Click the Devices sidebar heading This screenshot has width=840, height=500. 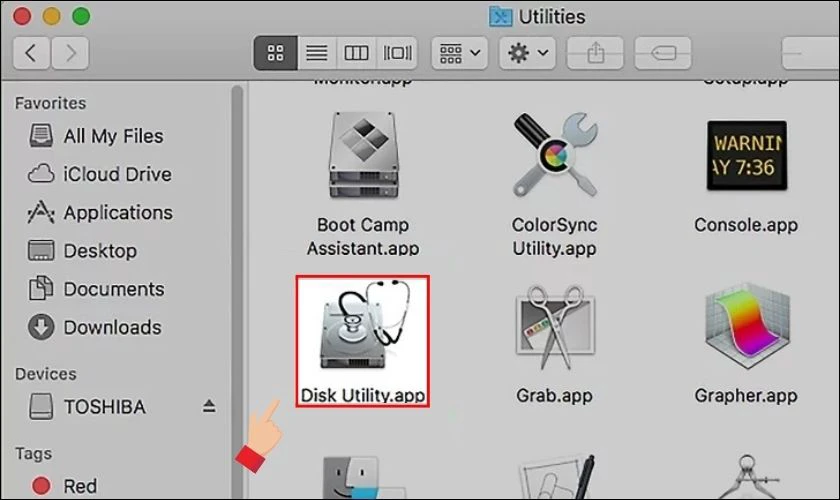point(46,374)
